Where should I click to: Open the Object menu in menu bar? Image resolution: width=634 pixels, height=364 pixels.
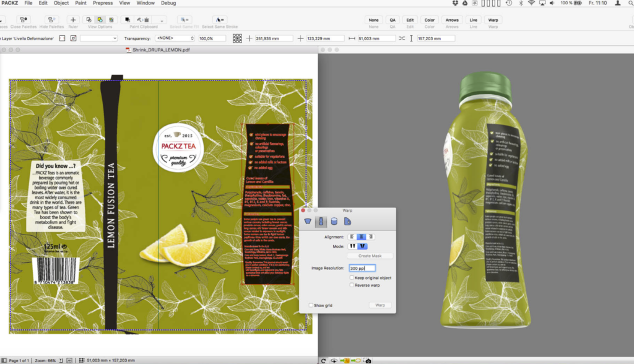pos(61,3)
